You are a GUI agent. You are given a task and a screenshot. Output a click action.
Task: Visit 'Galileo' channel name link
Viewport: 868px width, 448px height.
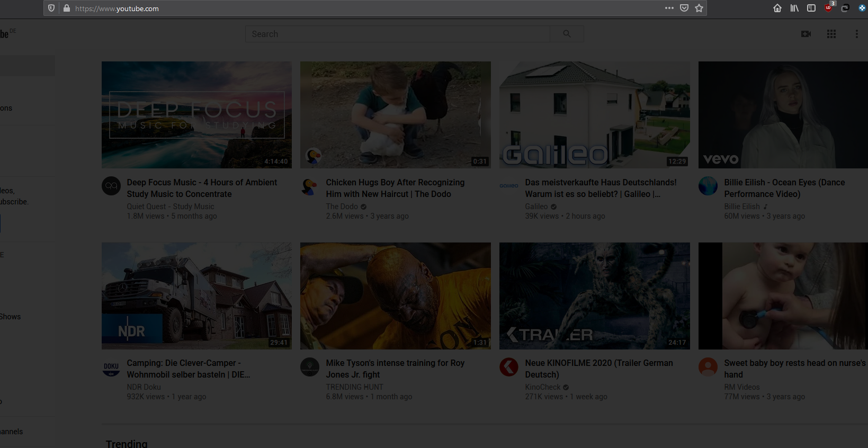pyautogui.click(x=536, y=207)
